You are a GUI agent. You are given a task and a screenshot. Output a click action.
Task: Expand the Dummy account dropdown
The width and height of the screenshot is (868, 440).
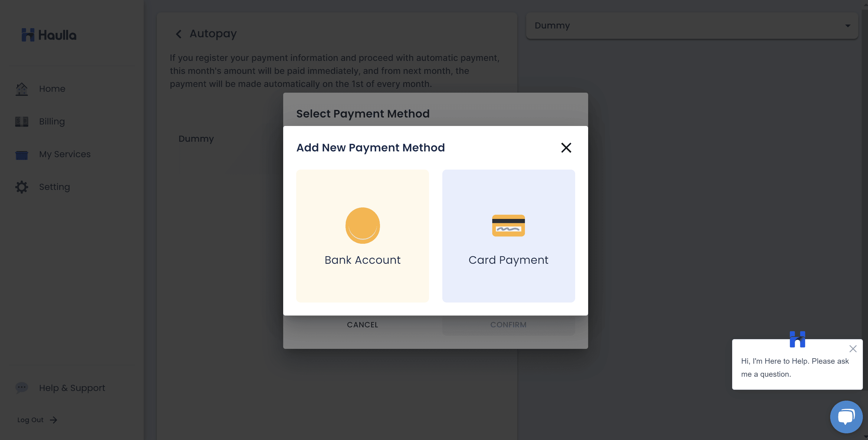coord(847,26)
